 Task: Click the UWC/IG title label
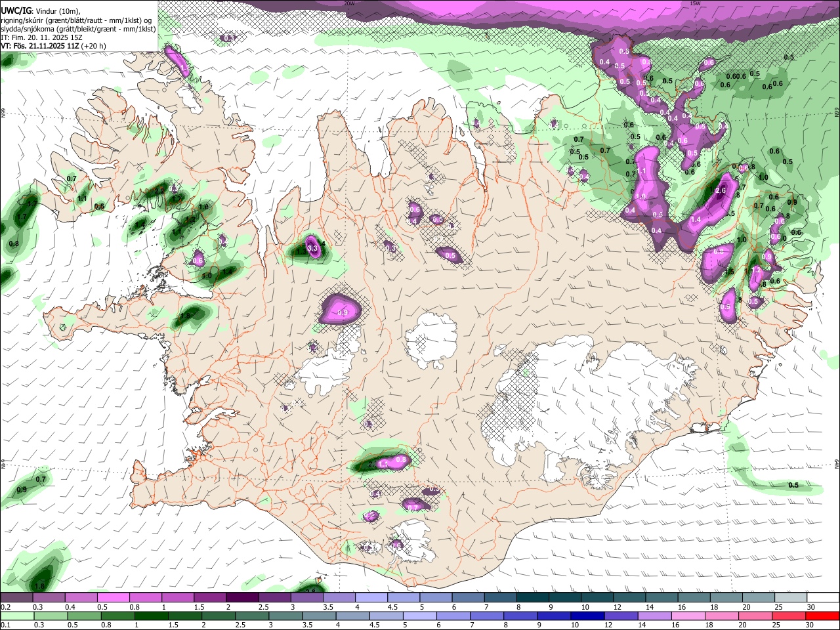[16, 11]
